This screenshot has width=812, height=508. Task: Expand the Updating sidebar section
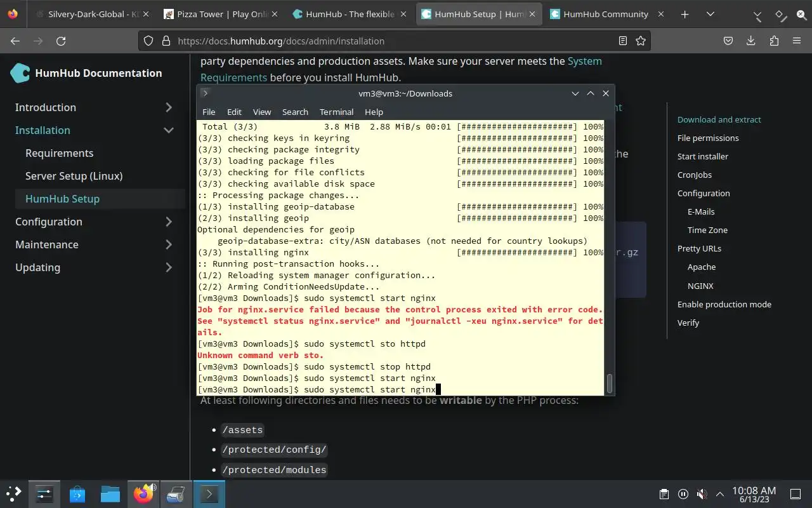169,267
